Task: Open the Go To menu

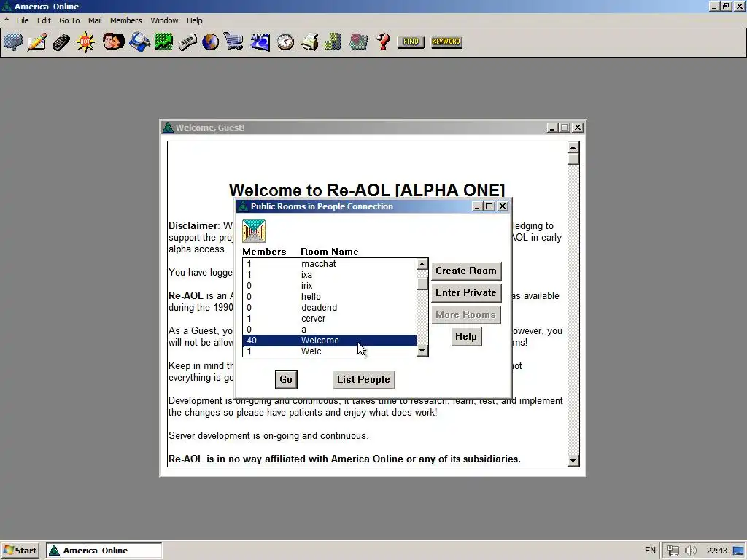Action: tap(69, 20)
